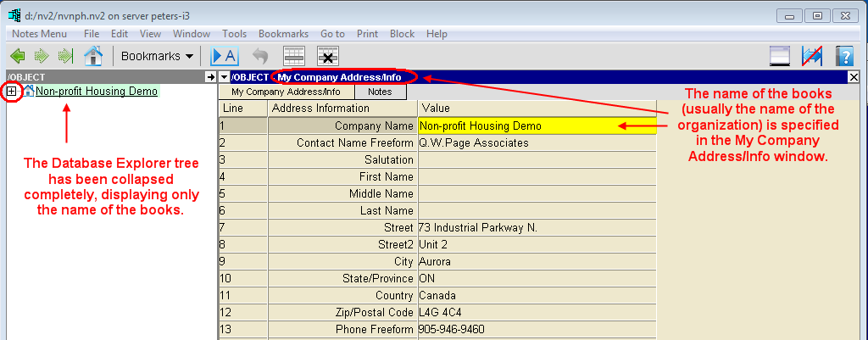Close the My Company Address/Info pane
Viewport: 868px width, 340px height.
point(853,77)
